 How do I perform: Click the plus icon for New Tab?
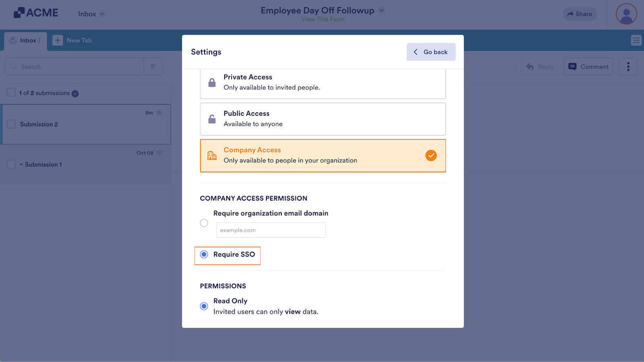click(58, 40)
